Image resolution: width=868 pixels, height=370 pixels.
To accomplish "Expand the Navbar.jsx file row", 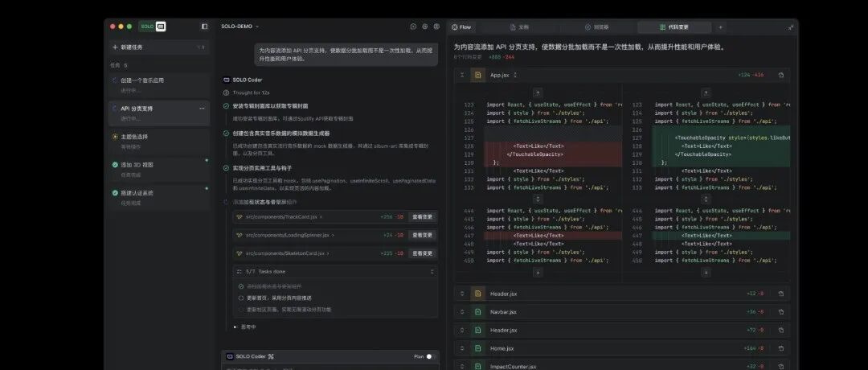I will coord(621,312).
